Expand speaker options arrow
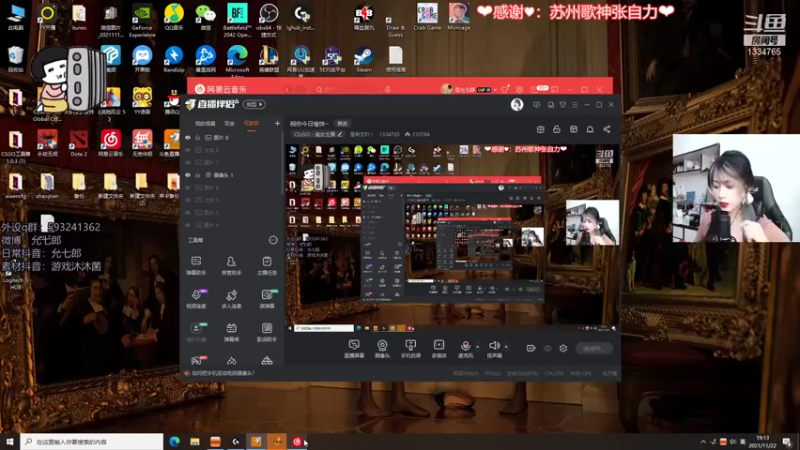Viewport: 800px width, 450px height. pyautogui.click(x=506, y=347)
